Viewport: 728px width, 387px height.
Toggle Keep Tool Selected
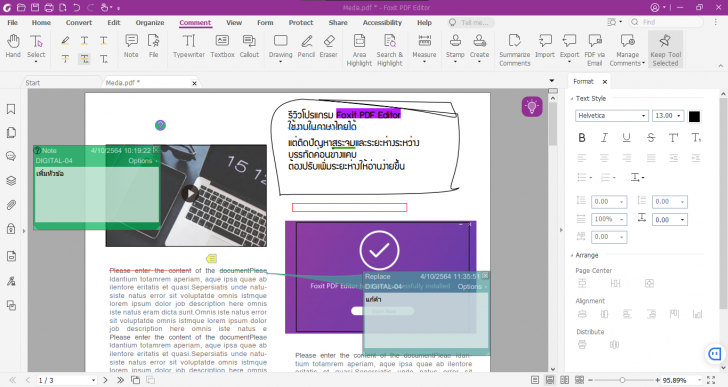(x=665, y=50)
